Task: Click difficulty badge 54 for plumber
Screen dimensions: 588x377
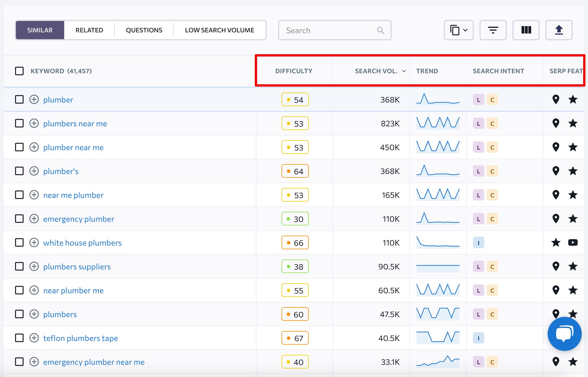Action: coord(295,100)
